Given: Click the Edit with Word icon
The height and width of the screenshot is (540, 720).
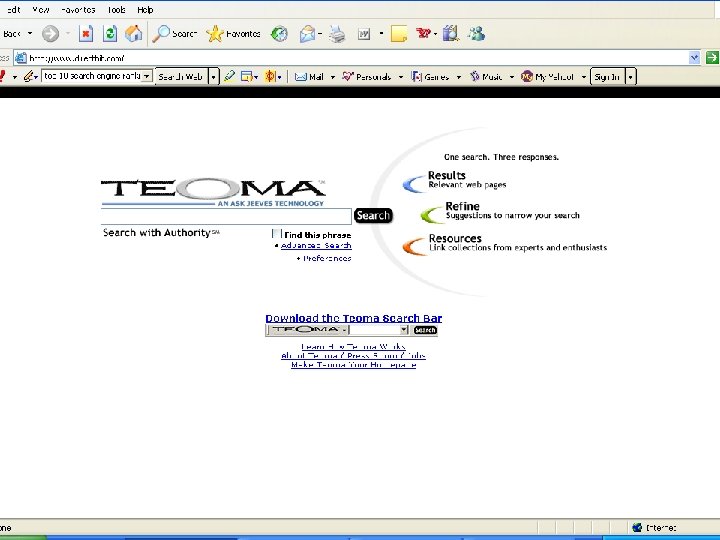Looking at the screenshot, I should pyautogui.click(x=364, y=34).
